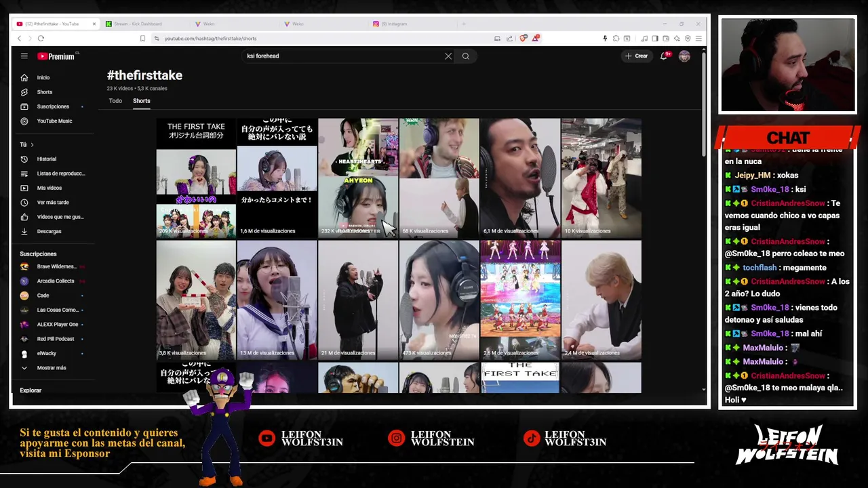Open the account avatar menu
868x488 pixels.
(684, 56)
